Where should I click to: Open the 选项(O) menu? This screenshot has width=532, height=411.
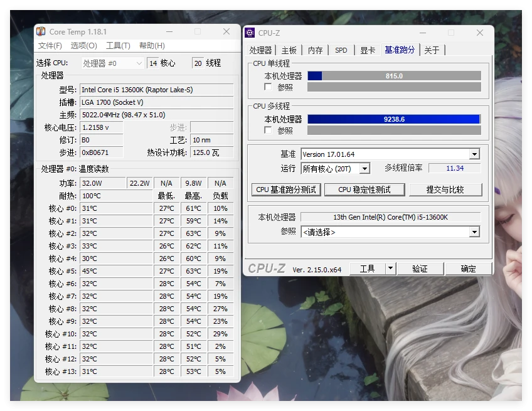click(83, 46)
